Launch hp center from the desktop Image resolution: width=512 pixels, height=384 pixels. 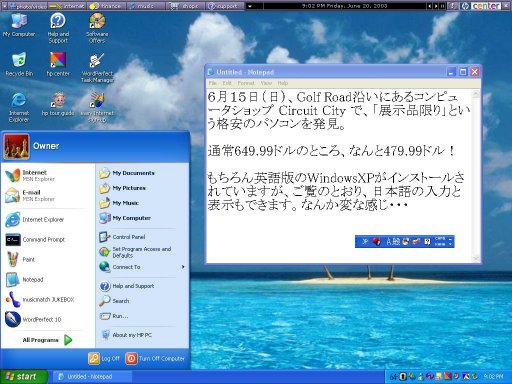58,64
